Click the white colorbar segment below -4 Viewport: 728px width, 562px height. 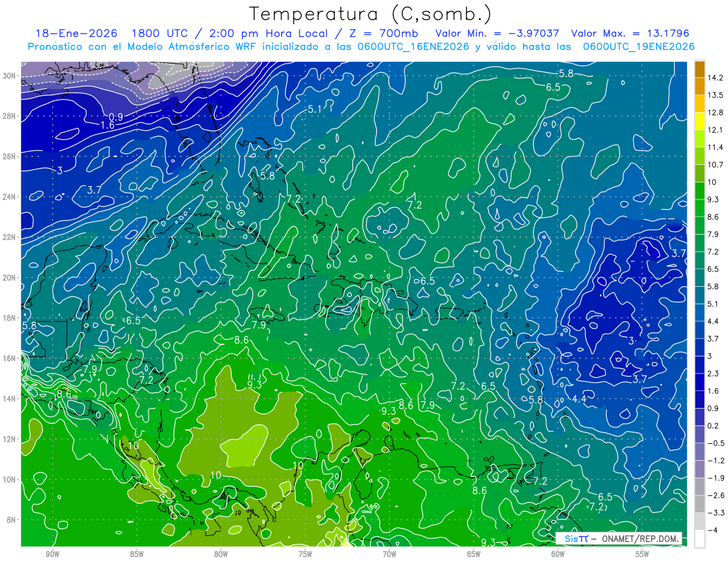(x=699, y=538)
